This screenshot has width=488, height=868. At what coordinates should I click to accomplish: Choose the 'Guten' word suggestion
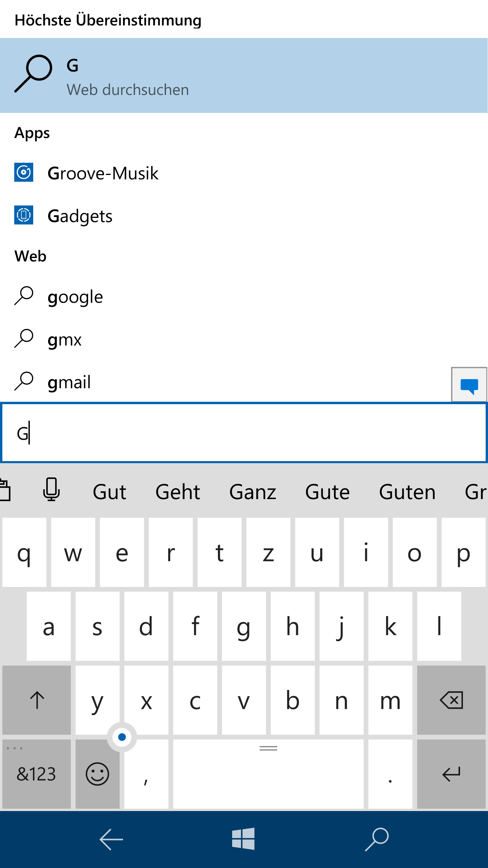click(x=407, y=492)
